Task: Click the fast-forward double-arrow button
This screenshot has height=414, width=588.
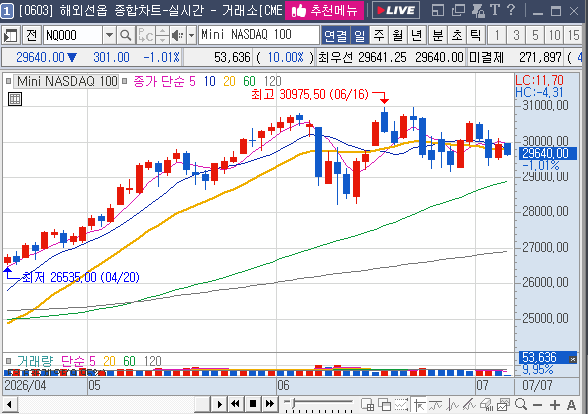Action: (x=269, y=404)
